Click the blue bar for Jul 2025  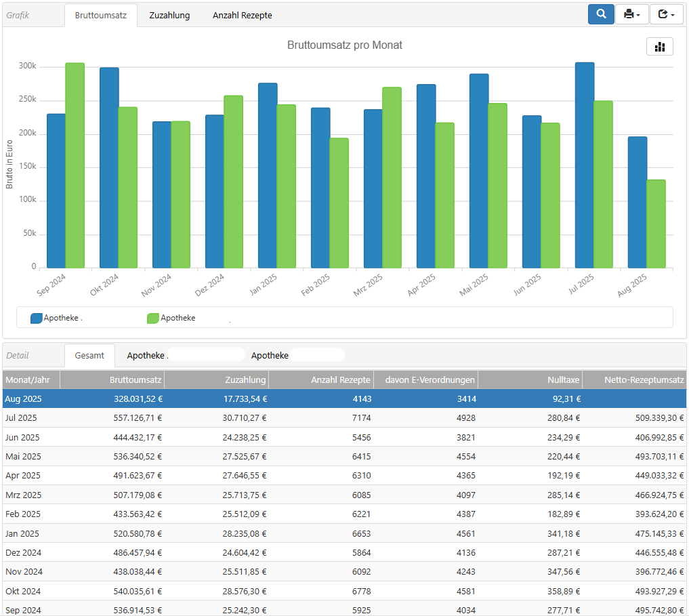pyautogui.click(x=585, y=165)
